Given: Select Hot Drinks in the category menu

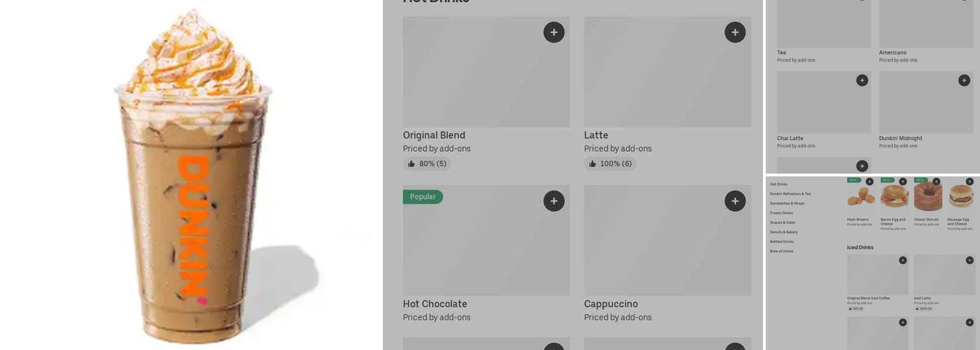Looking at the screenshot, I should pyautogui.click(x=778, y=184).
